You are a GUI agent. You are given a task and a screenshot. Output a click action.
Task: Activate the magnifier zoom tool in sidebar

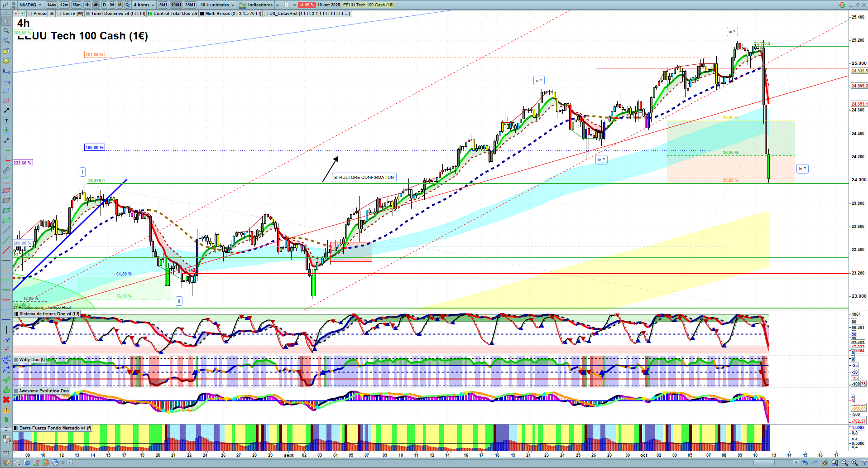(6, 31)
